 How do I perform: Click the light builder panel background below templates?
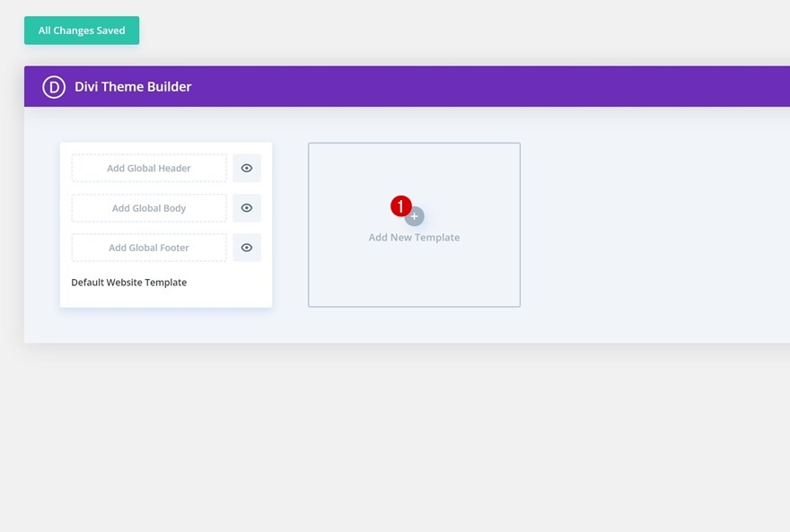pos(403,327)
